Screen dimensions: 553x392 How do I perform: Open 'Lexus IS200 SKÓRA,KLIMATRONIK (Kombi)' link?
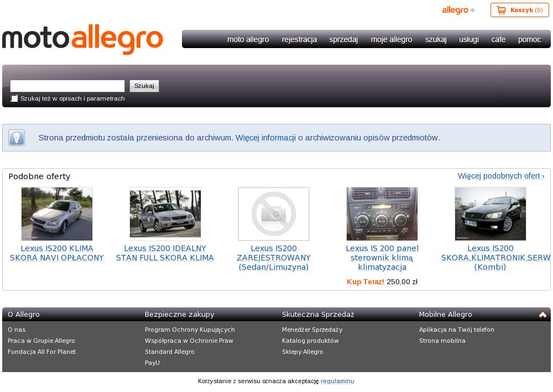(495, 258)
